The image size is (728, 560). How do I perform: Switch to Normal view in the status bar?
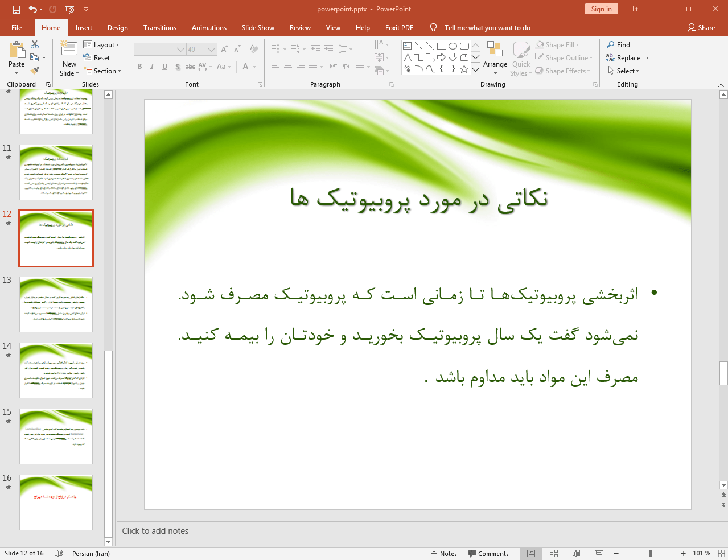tap(531, 553)
